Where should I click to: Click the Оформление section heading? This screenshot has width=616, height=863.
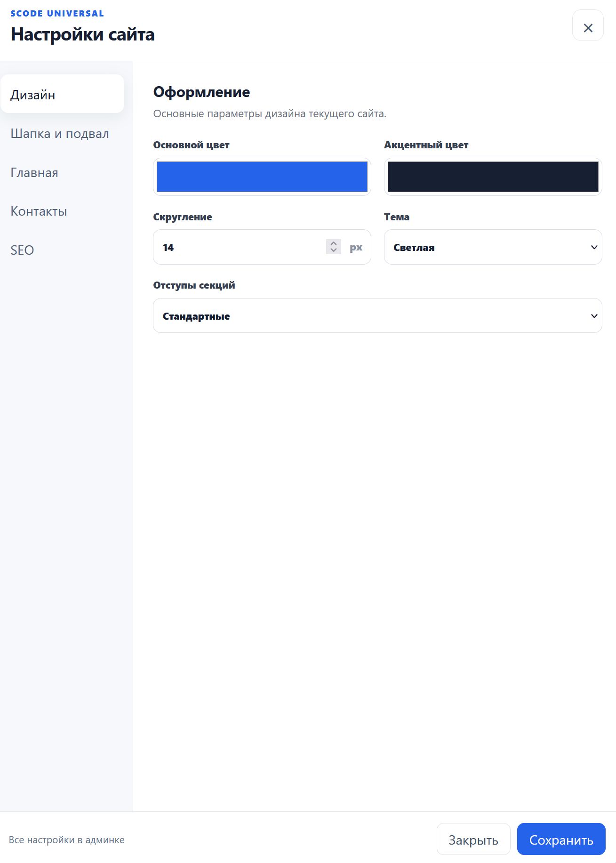201,92
